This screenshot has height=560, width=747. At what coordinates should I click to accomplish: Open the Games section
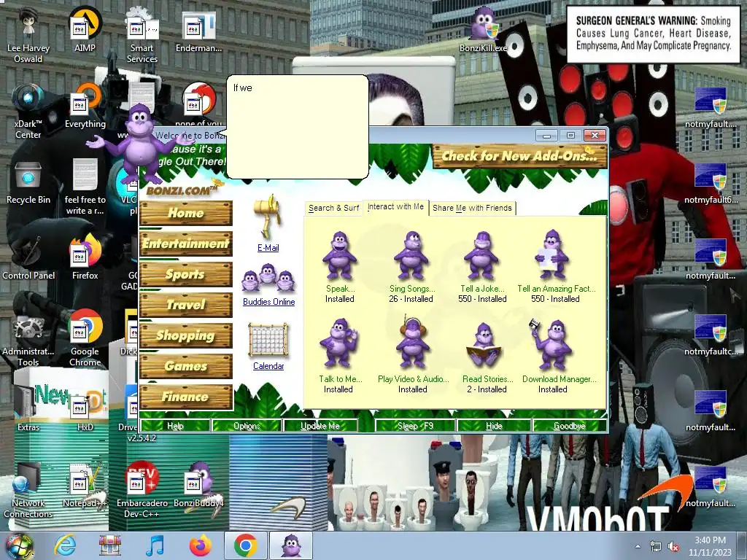tap(186, 366)
